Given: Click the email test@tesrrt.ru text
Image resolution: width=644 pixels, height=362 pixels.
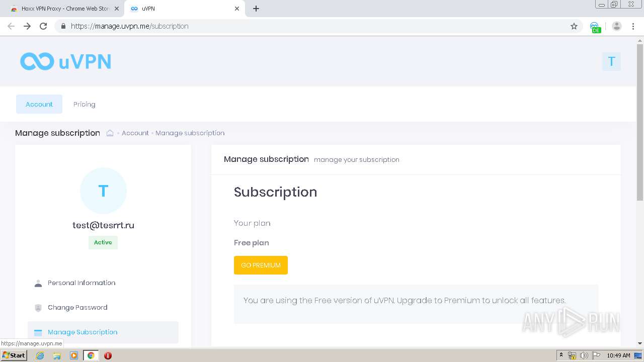Looking at the screenshot, I should coord(103,225).
